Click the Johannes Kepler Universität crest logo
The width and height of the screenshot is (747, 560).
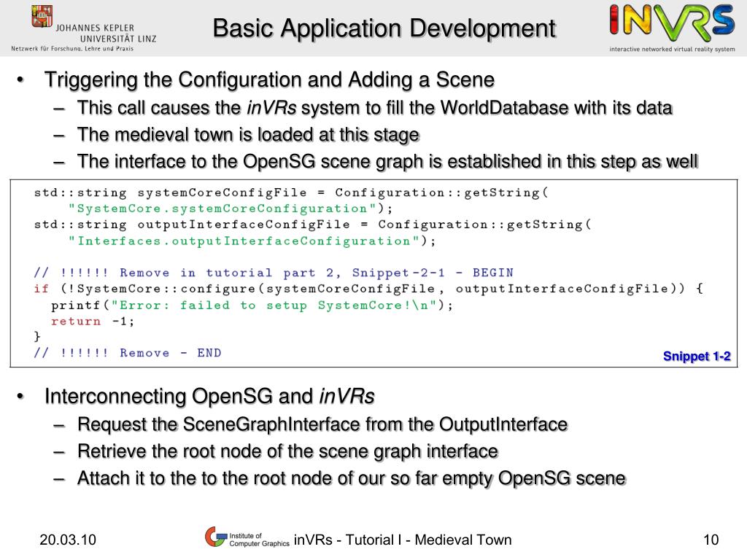[42, 17]
